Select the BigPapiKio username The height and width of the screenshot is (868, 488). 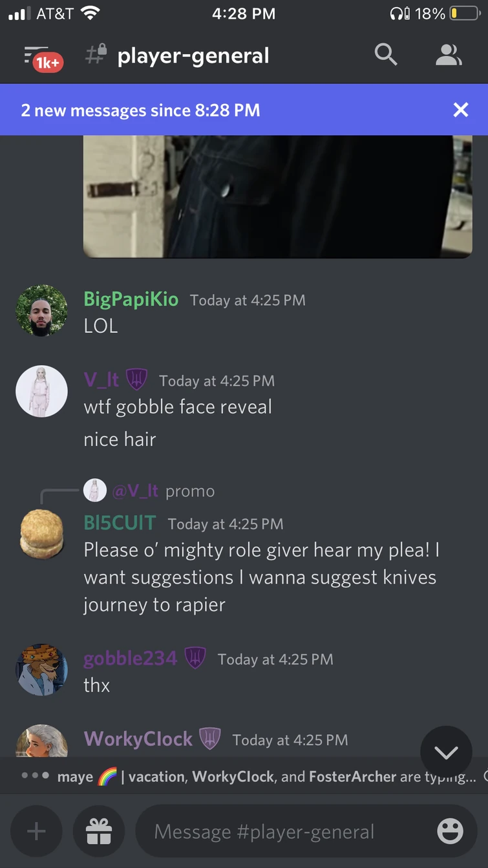[x=131, y=299]
